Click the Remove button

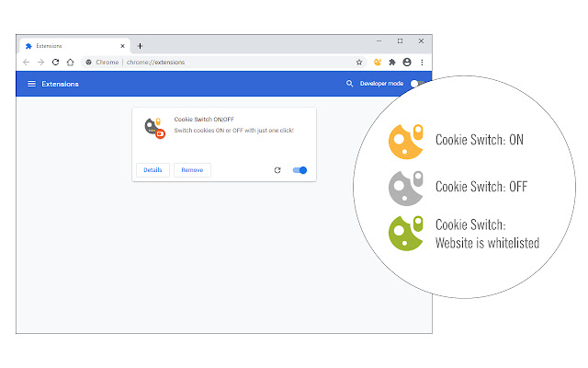point(192,170)
